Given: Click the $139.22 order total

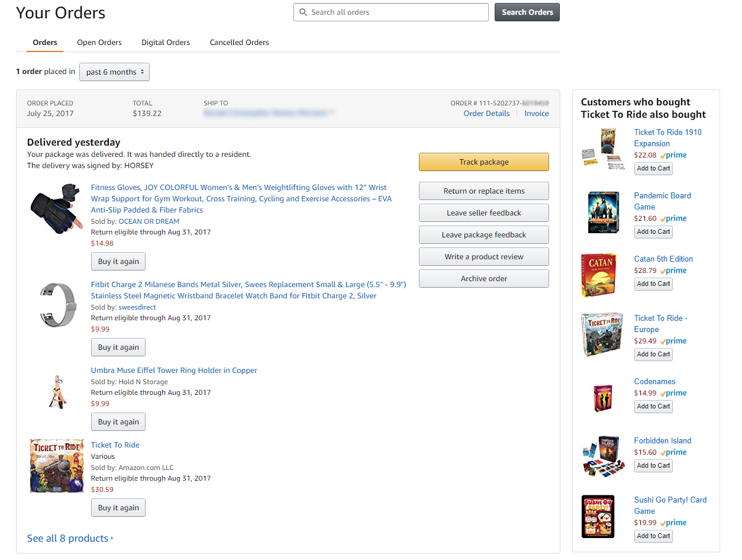Looking at the screenshot, I should [147, 114].
